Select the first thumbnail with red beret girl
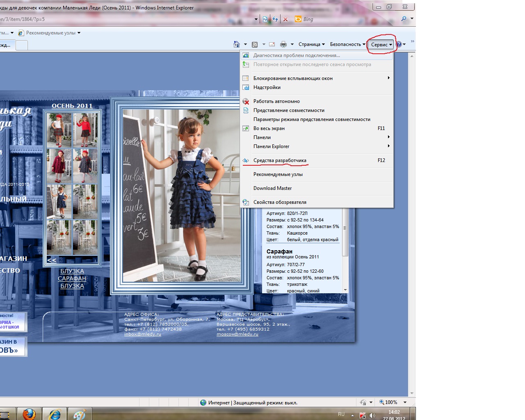 click(59, 130)
